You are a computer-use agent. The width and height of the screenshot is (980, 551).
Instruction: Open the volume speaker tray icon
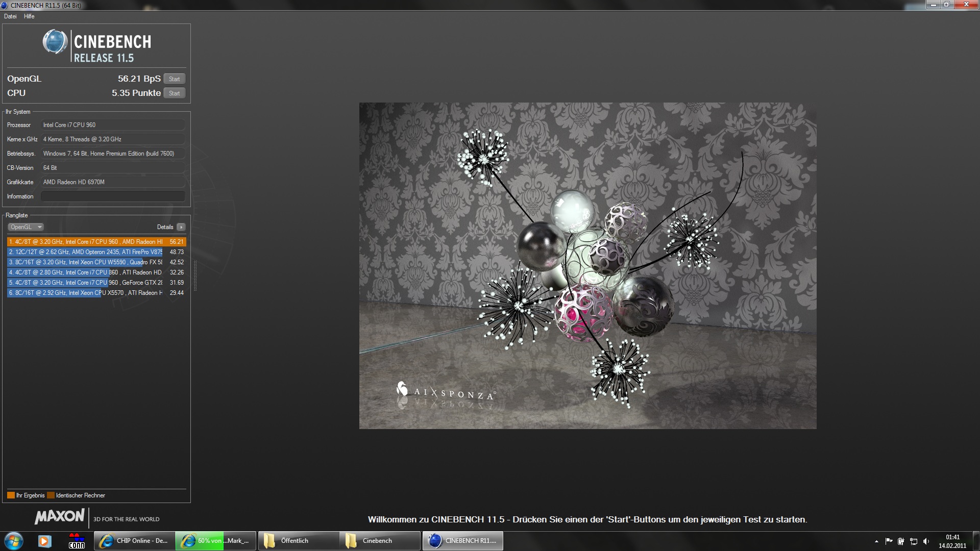[926, 541]
